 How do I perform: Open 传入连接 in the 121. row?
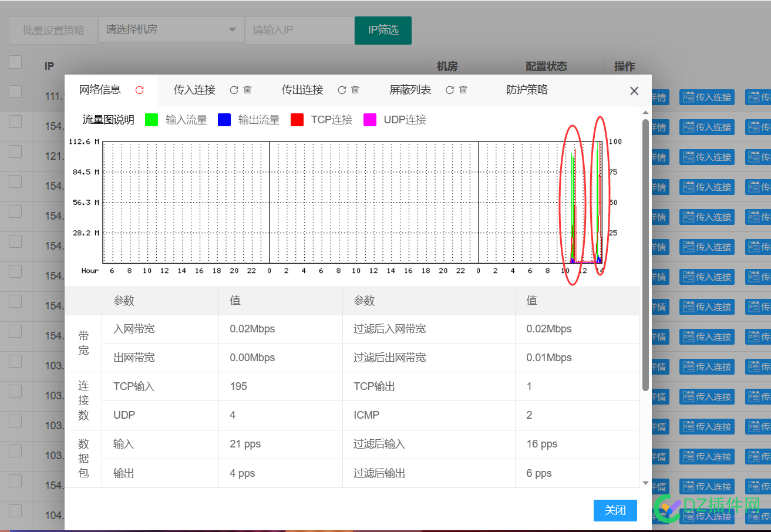click(707, 157)
